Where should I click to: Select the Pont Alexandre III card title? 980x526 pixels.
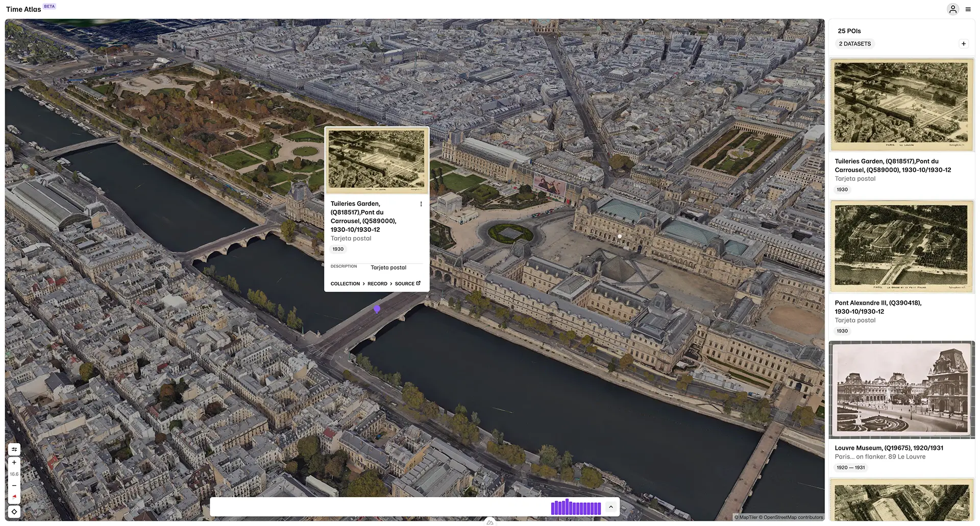tap(878, 307)
